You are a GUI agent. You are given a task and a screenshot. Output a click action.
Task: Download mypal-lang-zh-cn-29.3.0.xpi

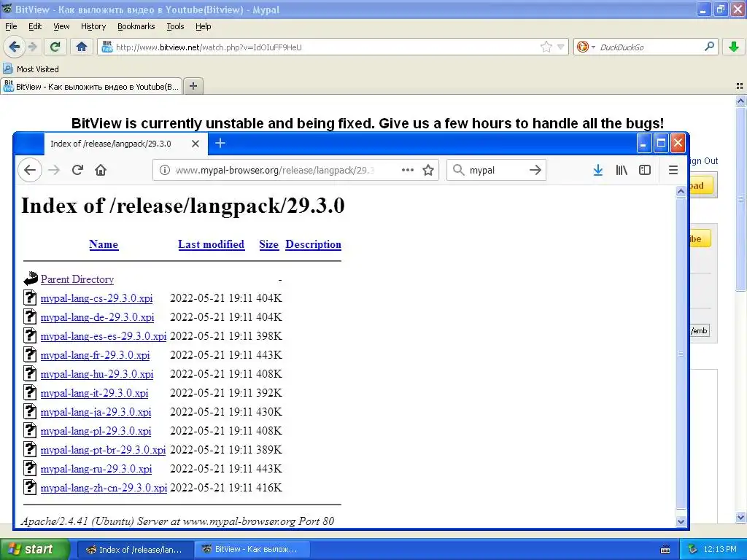pos(104,488)
